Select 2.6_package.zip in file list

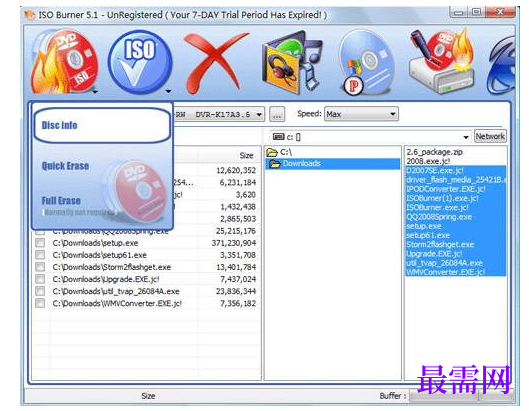[435, 152]
